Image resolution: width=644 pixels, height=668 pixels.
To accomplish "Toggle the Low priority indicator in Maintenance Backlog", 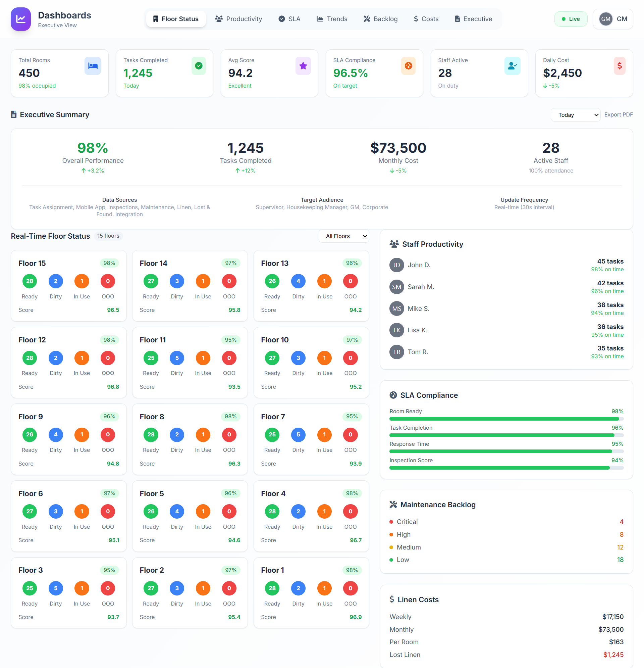I will point(391,559).
